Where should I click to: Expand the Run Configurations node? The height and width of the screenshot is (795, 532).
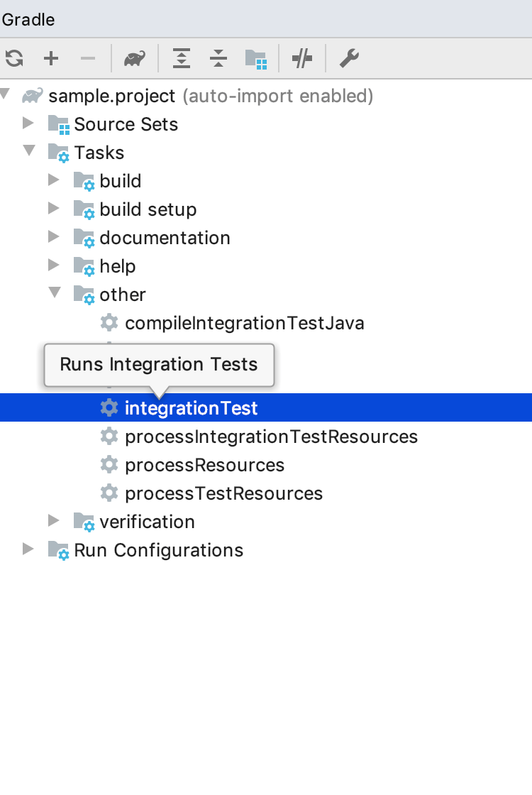29,549
